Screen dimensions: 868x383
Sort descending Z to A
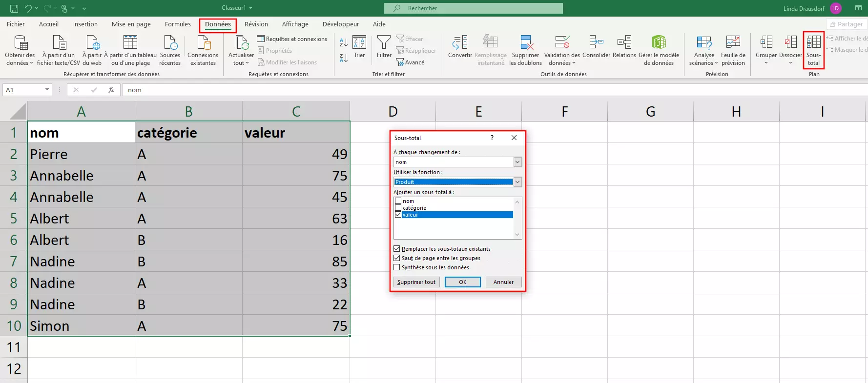pos(344,58)
